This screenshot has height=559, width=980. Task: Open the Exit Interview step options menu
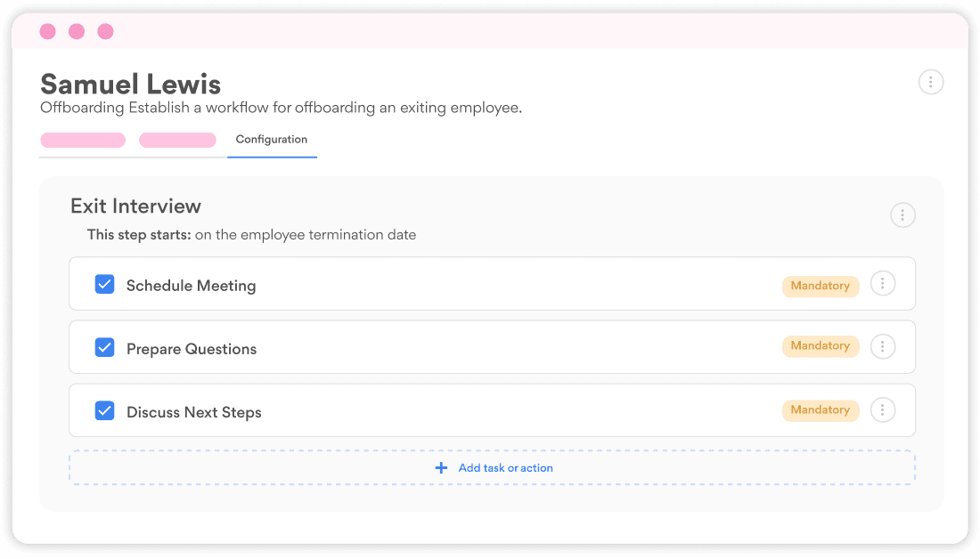coord(902,215)
